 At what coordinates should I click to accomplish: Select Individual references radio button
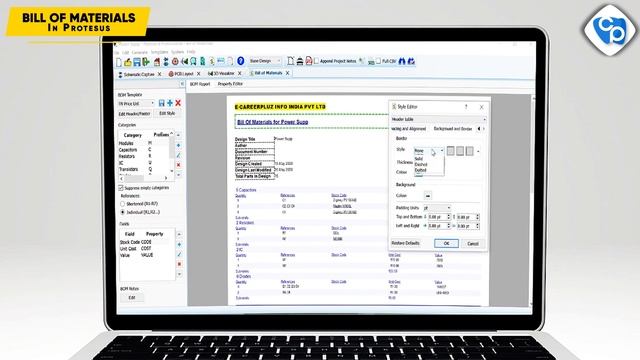122,212
